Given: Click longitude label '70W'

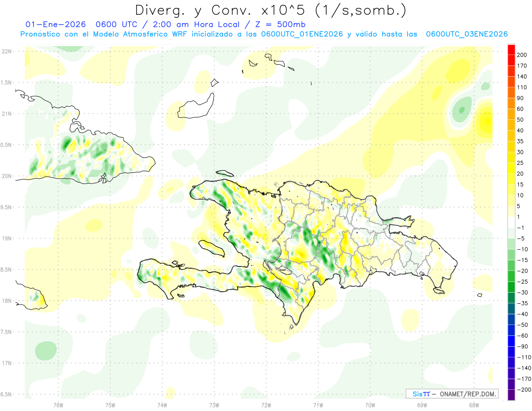Looking at the screenshot, I should pos(370,405).
